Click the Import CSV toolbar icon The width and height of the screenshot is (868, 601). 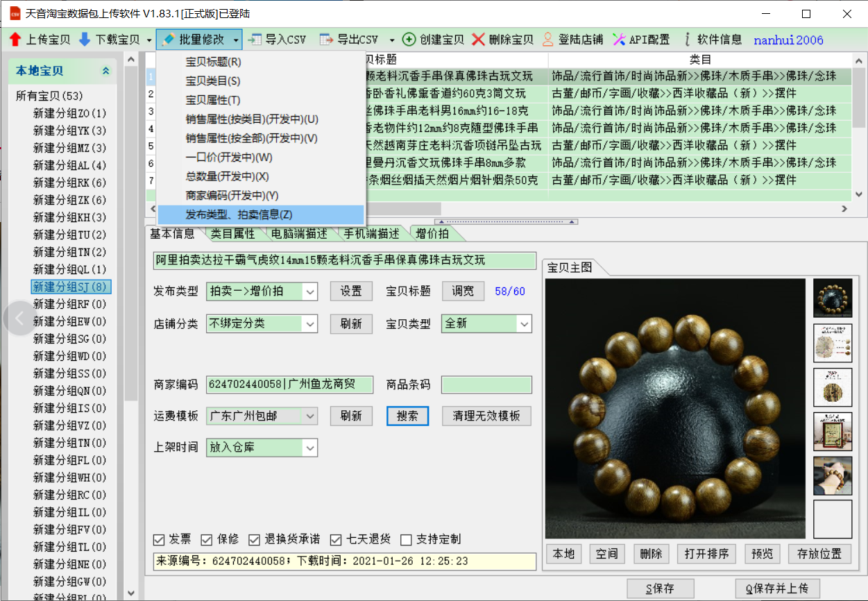click(x=255, y=40)
